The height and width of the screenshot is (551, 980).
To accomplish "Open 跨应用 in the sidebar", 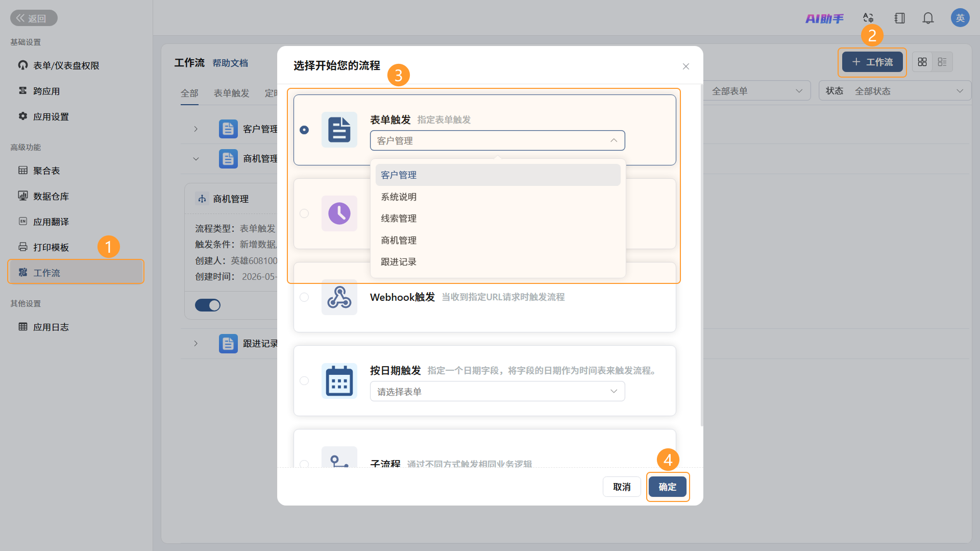I will [76, 91].
